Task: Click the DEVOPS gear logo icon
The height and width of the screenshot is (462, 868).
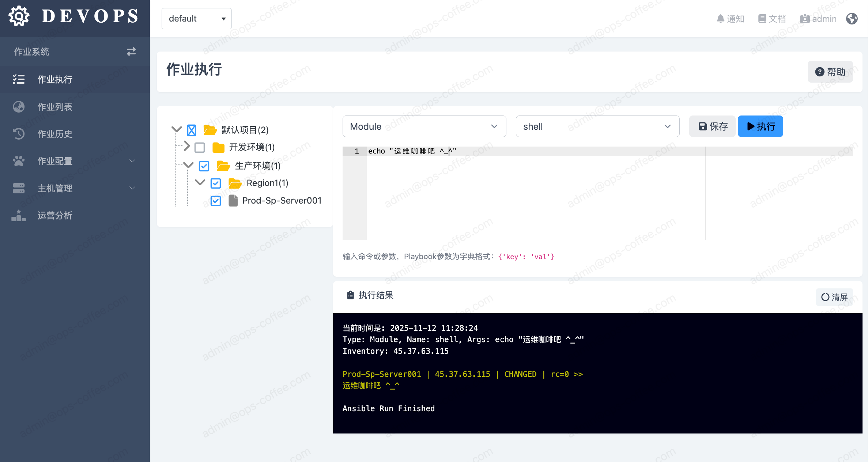Action: point(19,16)
